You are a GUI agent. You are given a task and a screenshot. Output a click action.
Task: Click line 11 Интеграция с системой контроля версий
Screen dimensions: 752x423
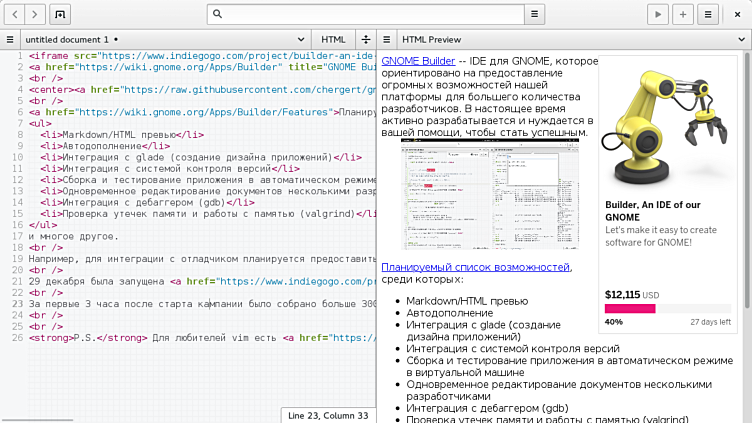(x=170, y=168)
